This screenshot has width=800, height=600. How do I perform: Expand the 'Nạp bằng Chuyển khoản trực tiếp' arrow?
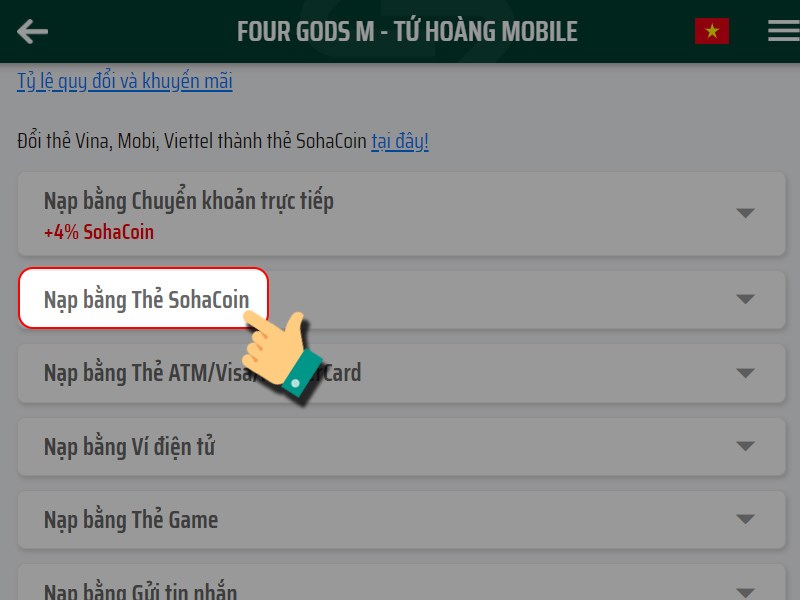pos(745,213)
